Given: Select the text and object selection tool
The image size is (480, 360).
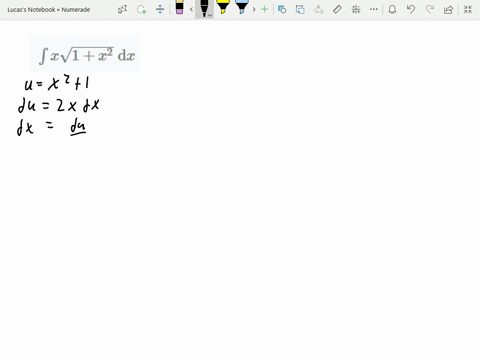Looking at the screenshot, I should coord(122,9).
